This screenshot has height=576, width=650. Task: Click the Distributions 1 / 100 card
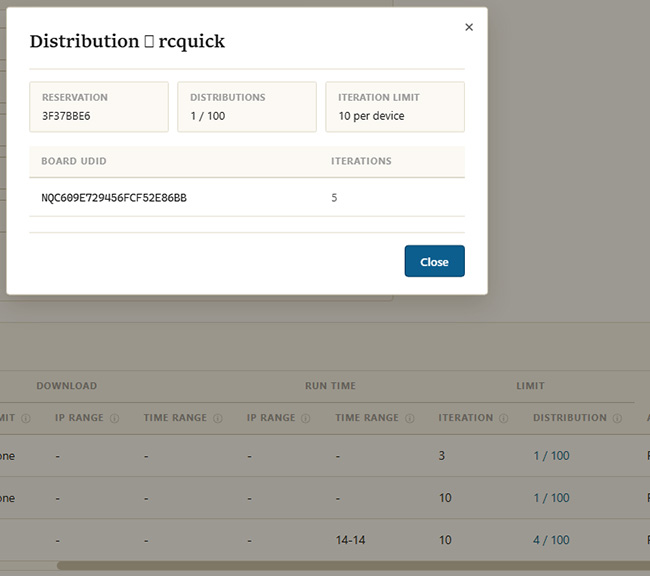pos(247,107)
